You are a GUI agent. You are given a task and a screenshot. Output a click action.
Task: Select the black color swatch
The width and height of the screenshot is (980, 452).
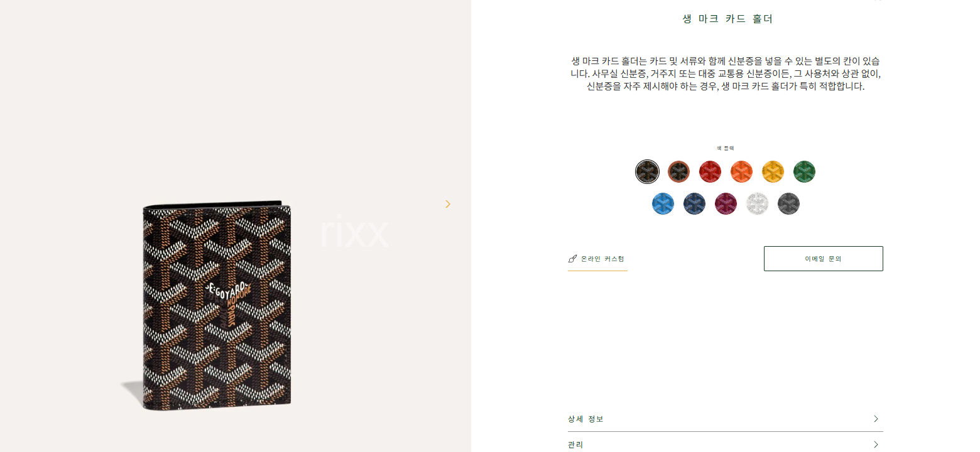tap(647, 171)
